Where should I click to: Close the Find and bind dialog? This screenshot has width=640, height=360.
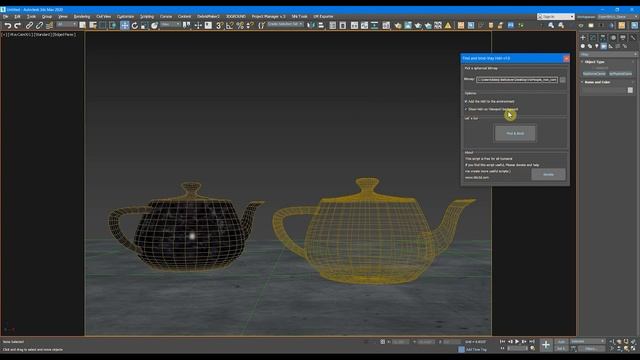pyautogui.click(x=566, y=58)
